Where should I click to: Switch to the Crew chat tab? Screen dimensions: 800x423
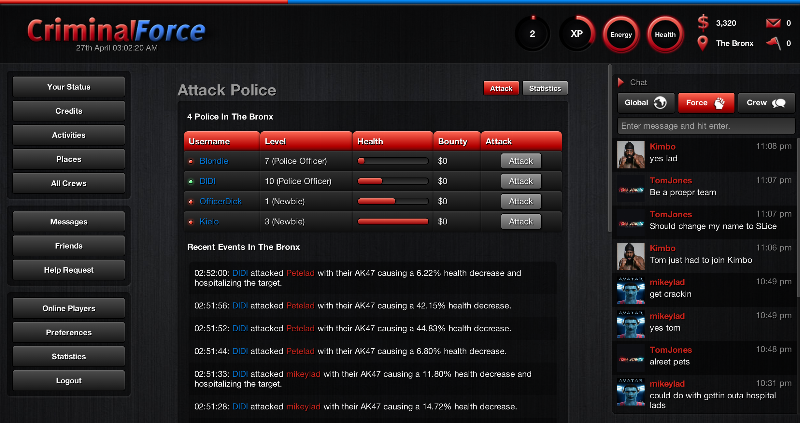tap(766, 103)
